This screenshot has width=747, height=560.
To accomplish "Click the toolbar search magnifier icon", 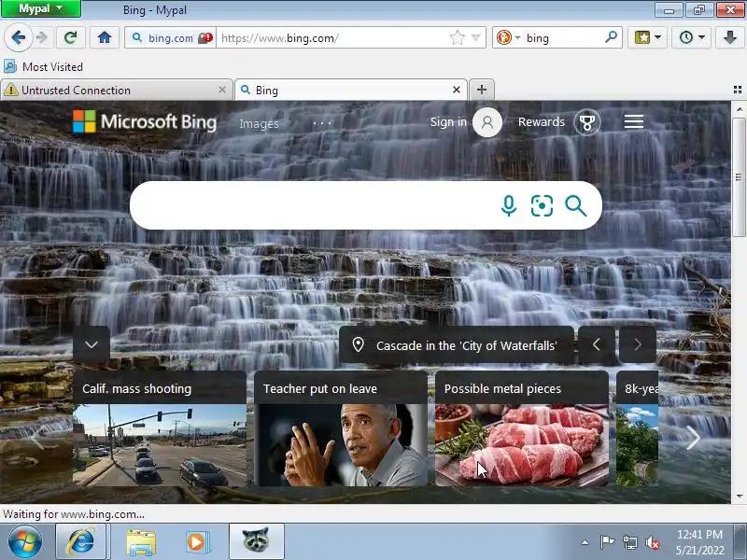I will point(612,36).
